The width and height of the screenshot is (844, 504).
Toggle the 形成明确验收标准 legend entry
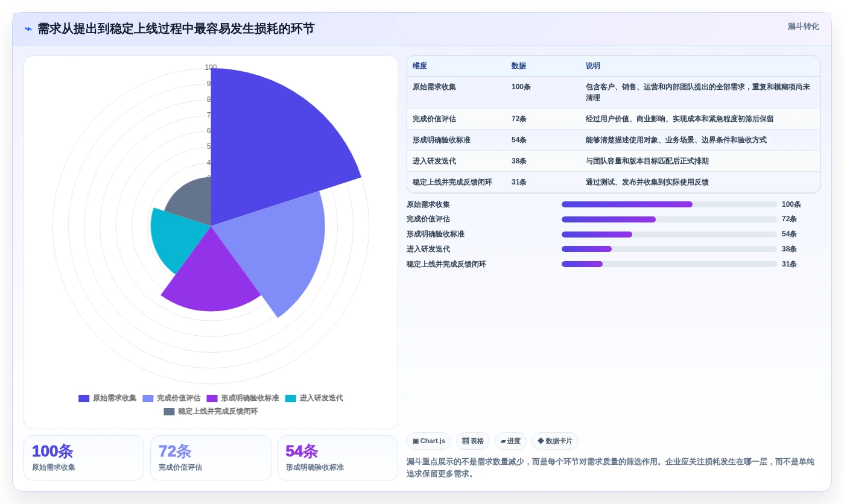point(243,398)
